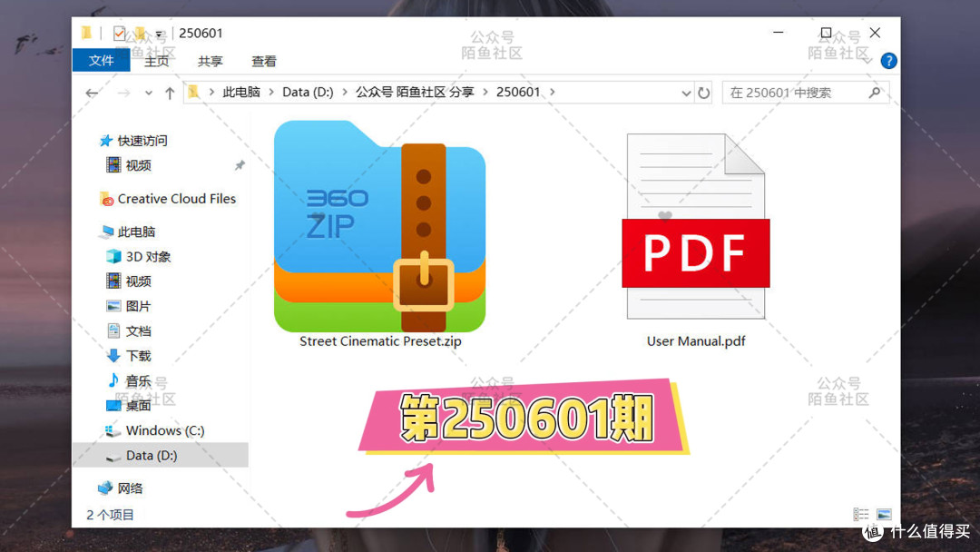The image size is (980, 552).
Task: Click the 此电脑 computer icon
Action: 106,232
